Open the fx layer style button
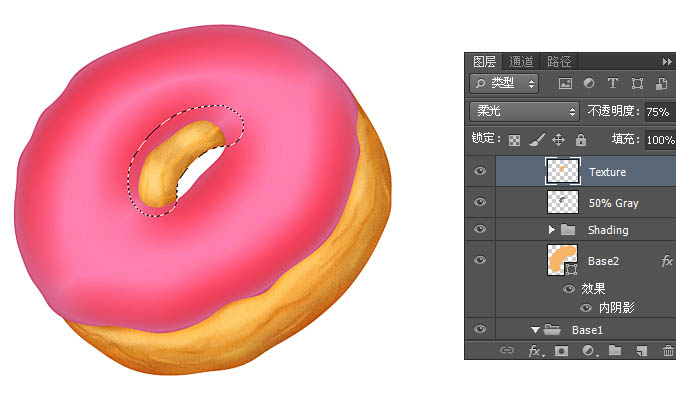This screenshot has width=676, height=410. [536, 351]
